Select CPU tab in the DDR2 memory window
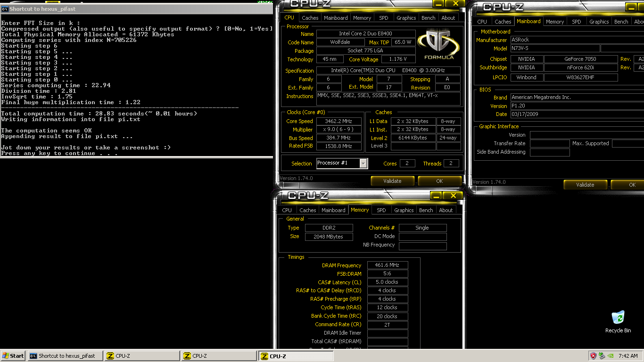644x362 pixels. [287, 210]
